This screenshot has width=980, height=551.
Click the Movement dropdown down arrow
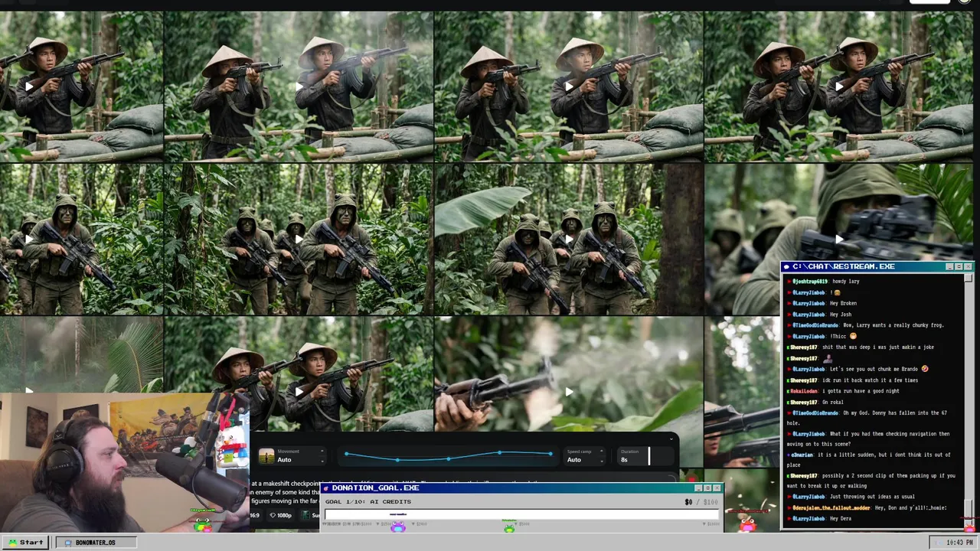click(322, 461)
